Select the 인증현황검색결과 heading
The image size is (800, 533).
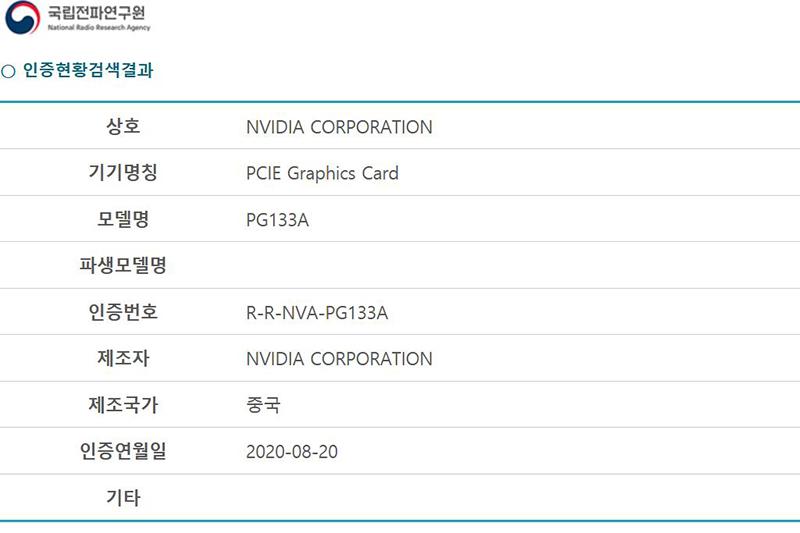point(89,71)
